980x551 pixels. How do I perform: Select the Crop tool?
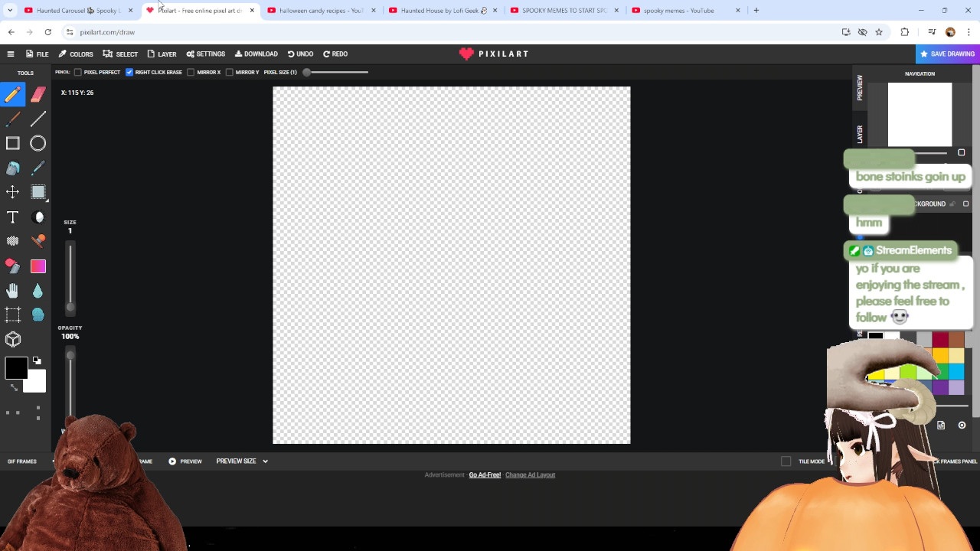tap(13, 315)
